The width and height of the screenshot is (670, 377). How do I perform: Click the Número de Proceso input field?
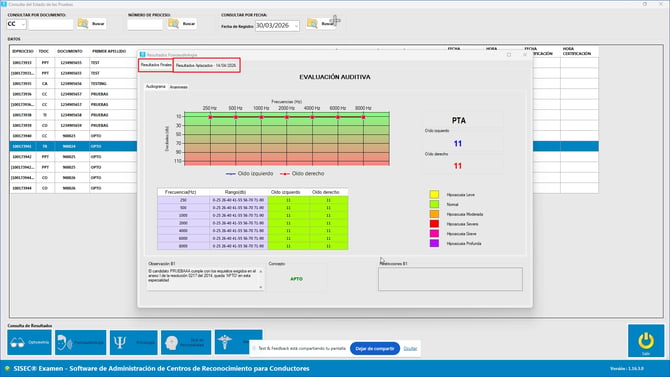tap(145, 24)
